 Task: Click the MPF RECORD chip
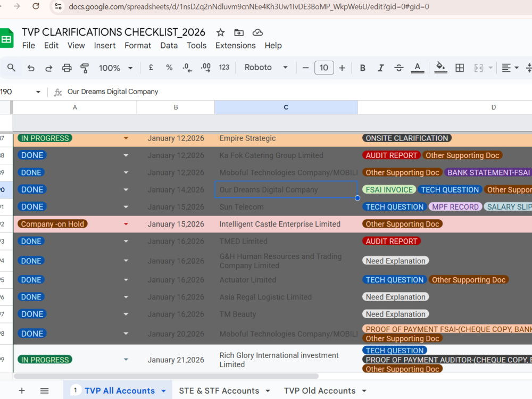tap(455, 206)
